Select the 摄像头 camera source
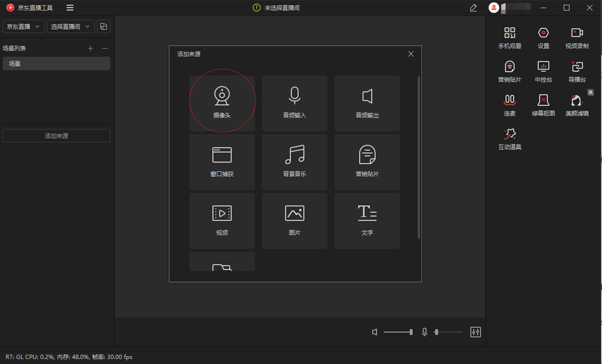The width and height of the screenshot is (602, 364). pyautogui.click(x=222, y=103)
